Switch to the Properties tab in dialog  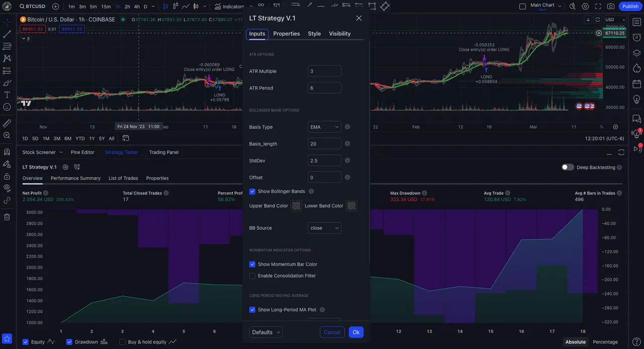(286, 34)
